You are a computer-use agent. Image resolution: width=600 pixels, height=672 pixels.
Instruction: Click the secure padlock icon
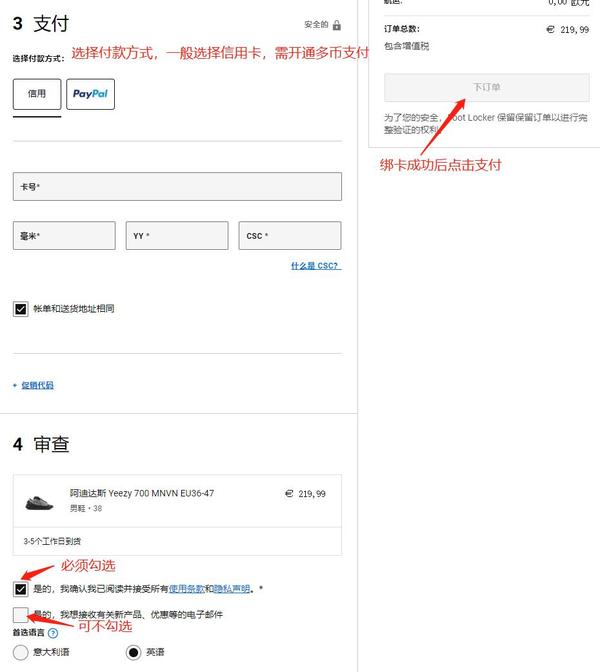337,25
